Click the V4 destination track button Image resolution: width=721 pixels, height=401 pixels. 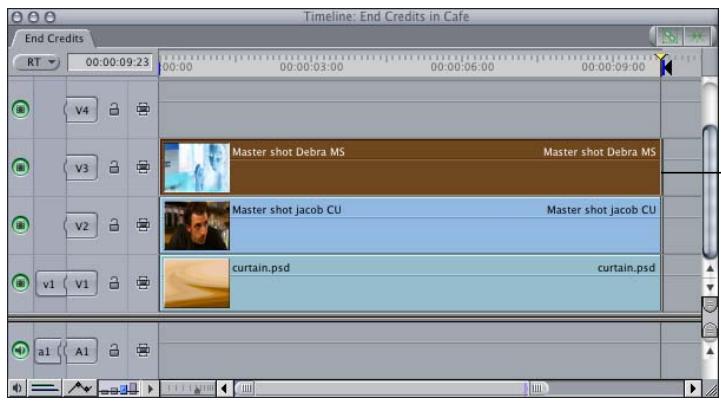click(81, 110)
